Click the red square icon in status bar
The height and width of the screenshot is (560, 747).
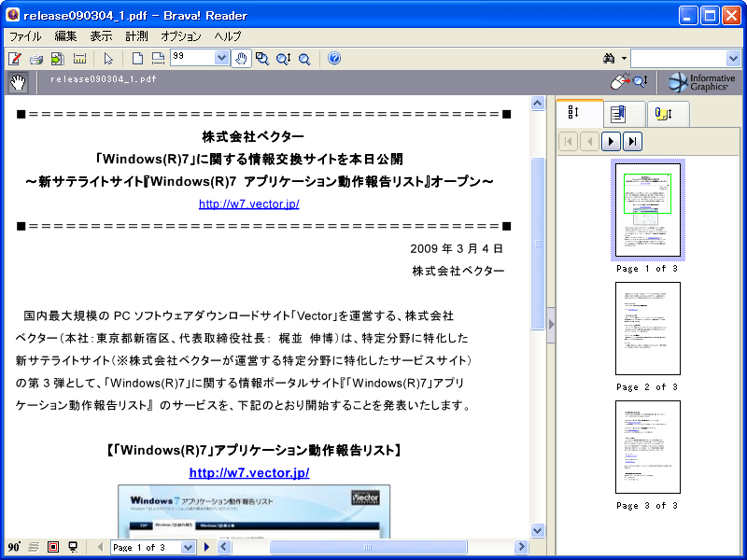click(x=53, y=547)
